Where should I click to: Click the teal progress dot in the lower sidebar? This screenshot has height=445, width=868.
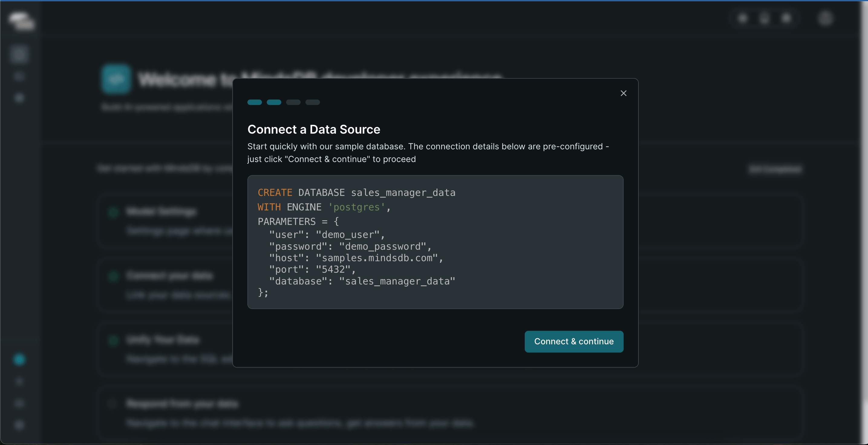coord(19,360)
